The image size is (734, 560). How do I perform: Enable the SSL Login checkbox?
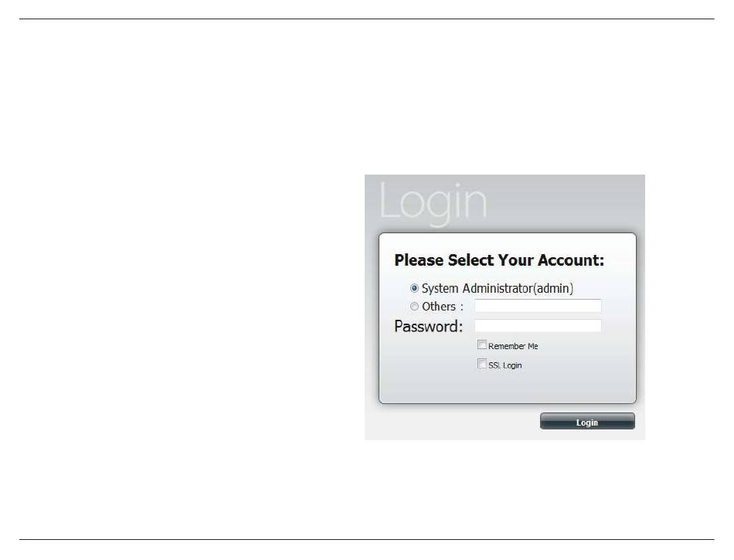click(481, 364)
